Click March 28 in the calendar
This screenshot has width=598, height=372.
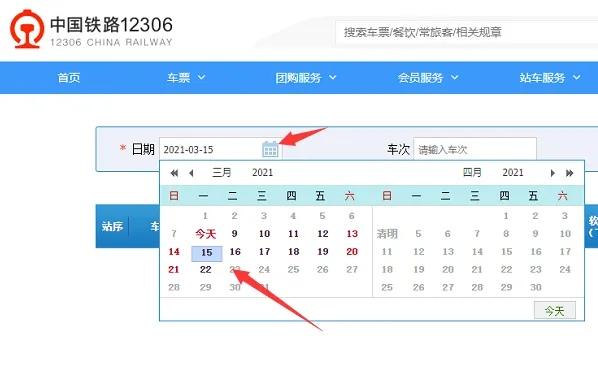coord(174,287)
